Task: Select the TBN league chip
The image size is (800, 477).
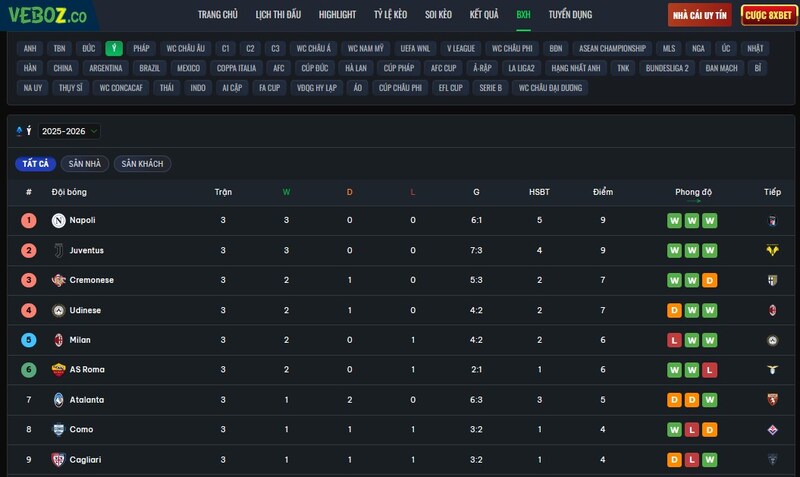Action: (x=60, y=48)
